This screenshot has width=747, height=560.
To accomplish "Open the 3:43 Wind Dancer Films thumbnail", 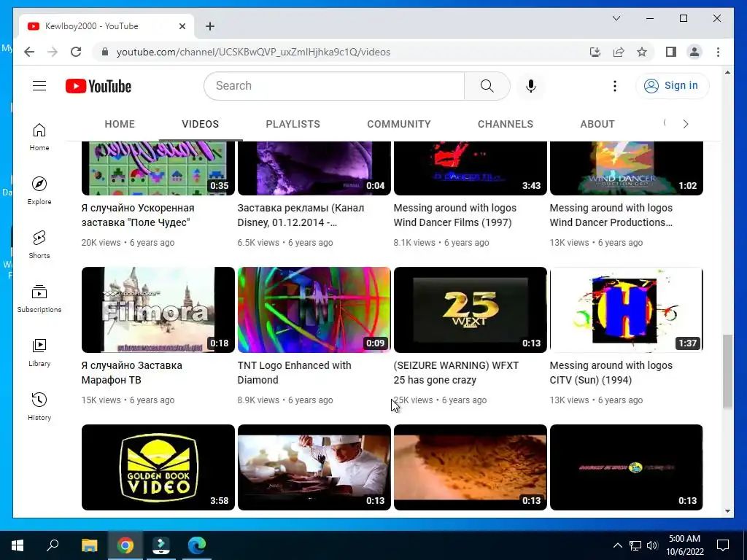I will click(471, 168).
